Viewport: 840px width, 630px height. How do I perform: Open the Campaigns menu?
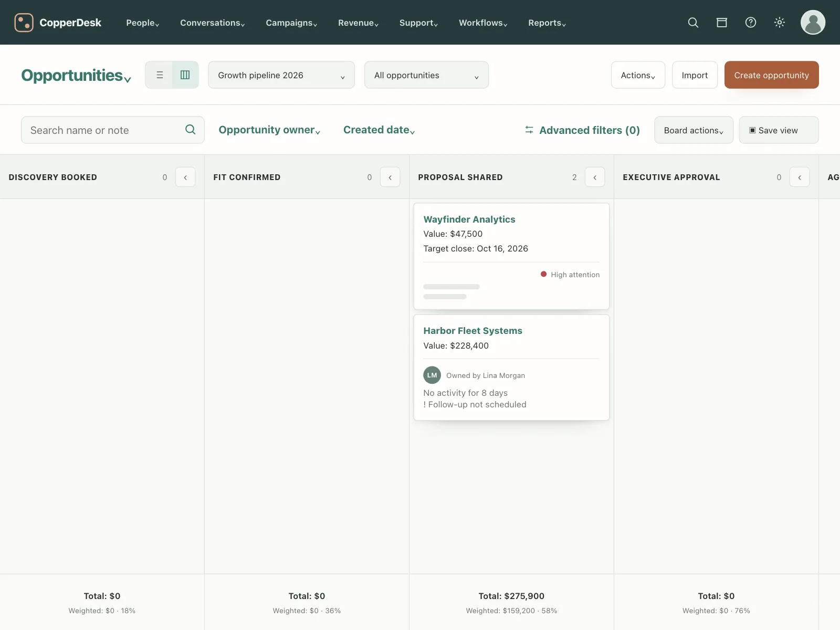pos(291,23)
